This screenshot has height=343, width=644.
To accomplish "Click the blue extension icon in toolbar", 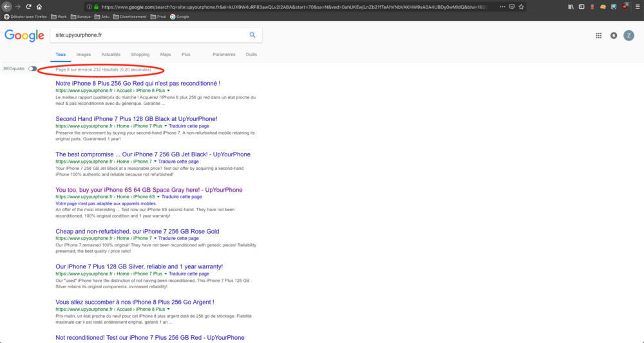I will point(614,7).
